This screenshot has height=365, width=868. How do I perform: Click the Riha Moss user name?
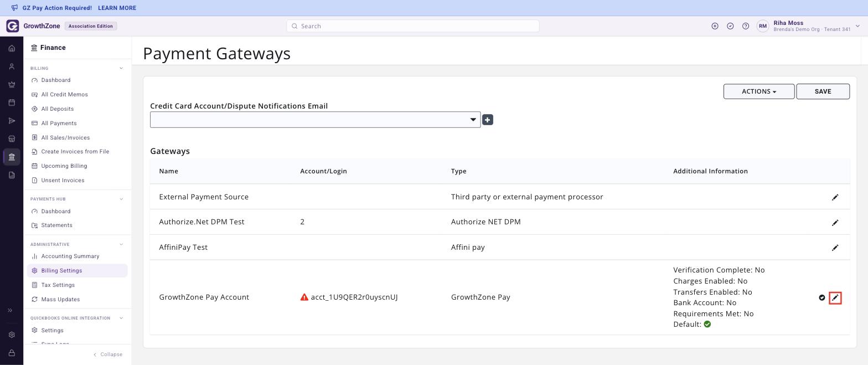(x=788, y=23)
